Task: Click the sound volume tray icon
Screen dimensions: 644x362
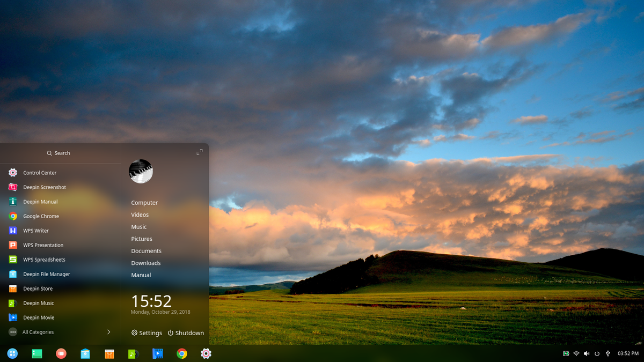Action: tap(587, 353)
